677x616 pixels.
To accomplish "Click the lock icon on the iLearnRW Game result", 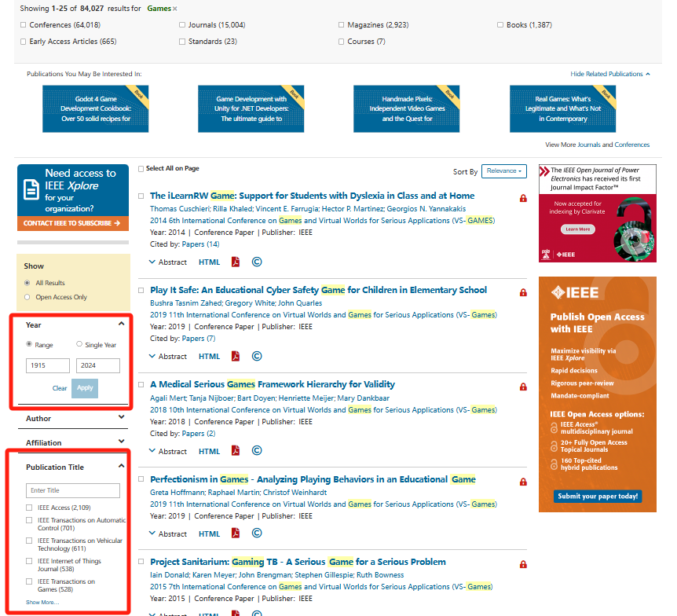I will (x=523, y=198).
